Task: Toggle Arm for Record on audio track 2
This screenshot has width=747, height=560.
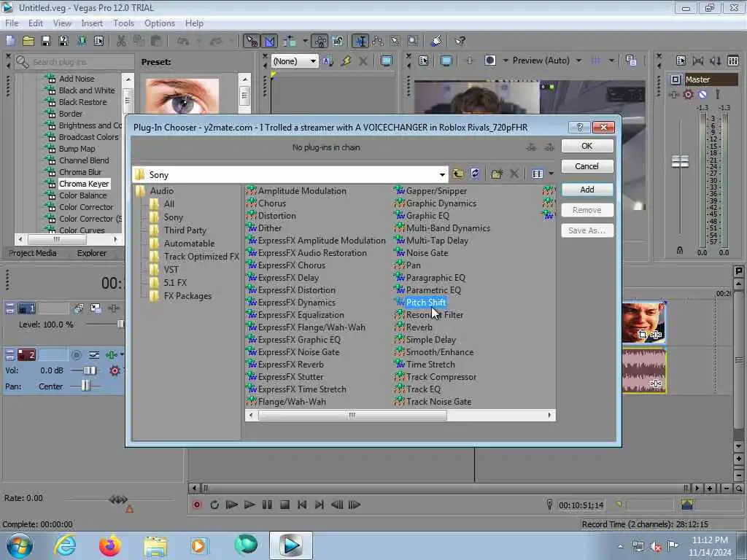Action: point(76,355)
